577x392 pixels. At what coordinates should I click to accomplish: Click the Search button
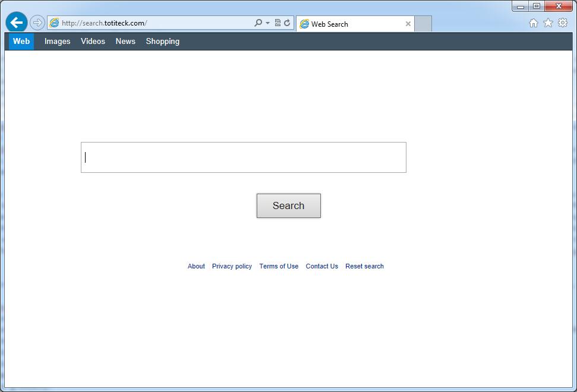coord(289,206)
